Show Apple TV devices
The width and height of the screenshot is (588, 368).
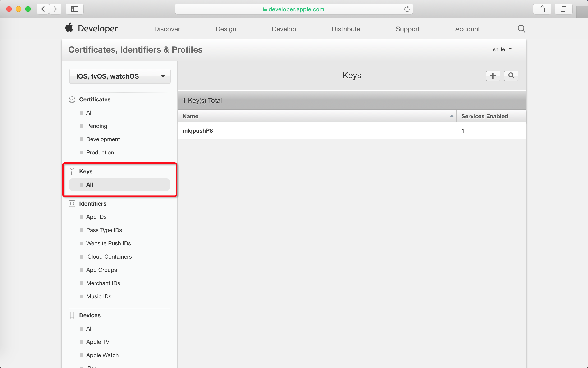[98, 342]
